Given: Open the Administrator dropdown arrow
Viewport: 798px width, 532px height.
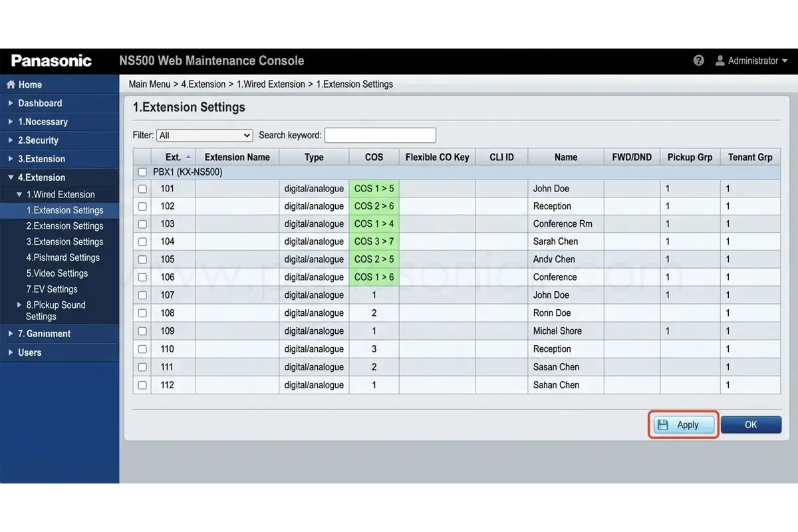Looking at the screenshot, I should 785,61.
